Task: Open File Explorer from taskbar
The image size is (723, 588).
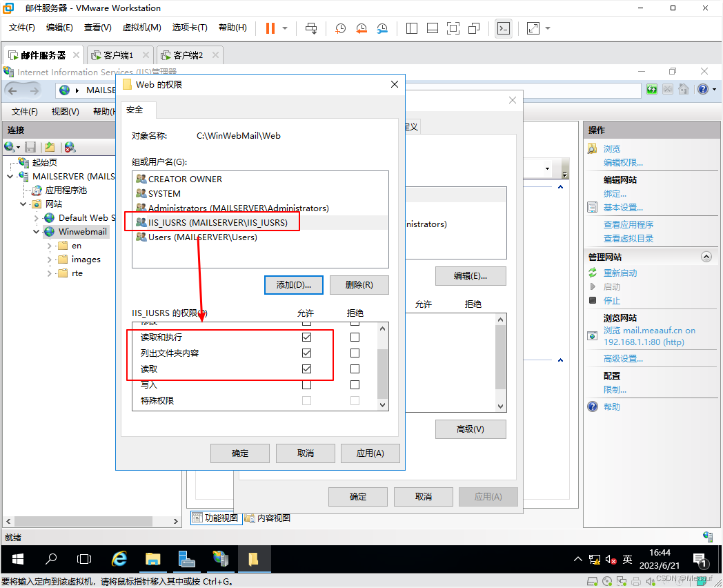Action: 152,559
